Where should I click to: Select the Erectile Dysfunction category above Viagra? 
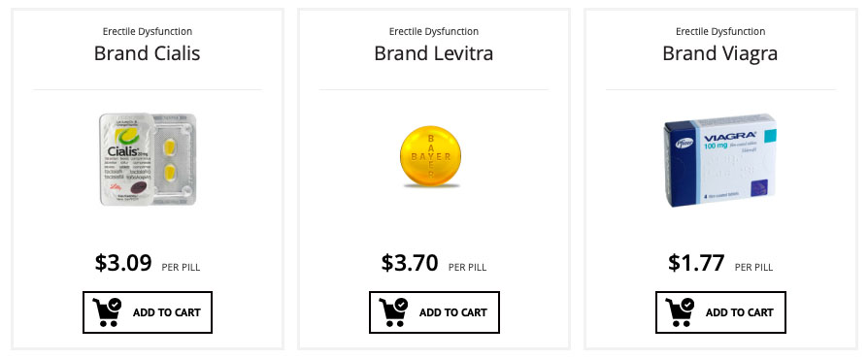pos(720,31)
